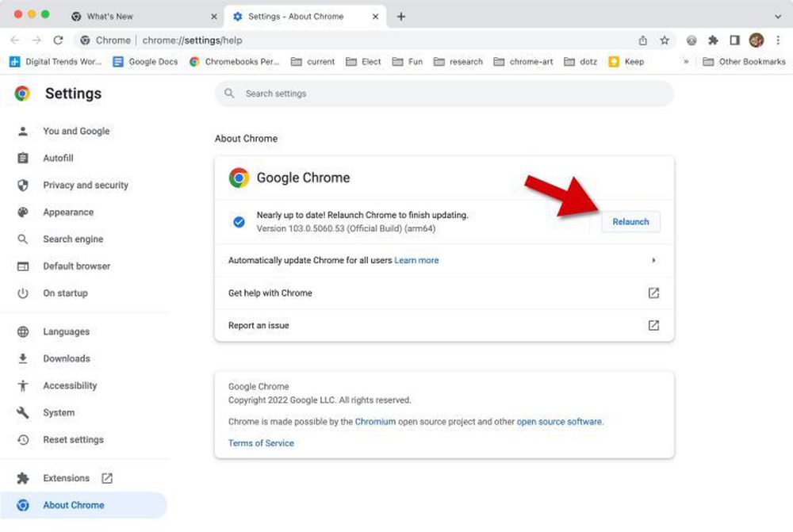Select the Accessibility sidebar icon
The height and width of the screenshot is (532, 793).
click(x=22, y=385)
